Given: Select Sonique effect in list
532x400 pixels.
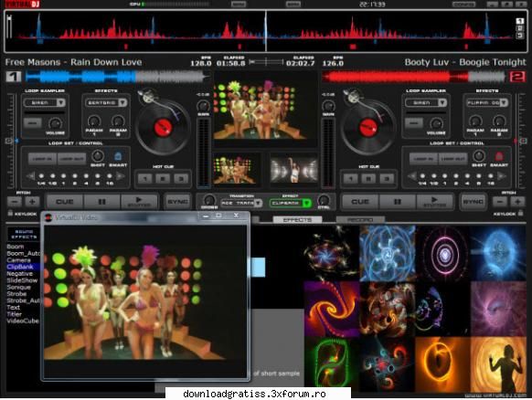Looking at the screenshot, I should [x=18, y=287].
